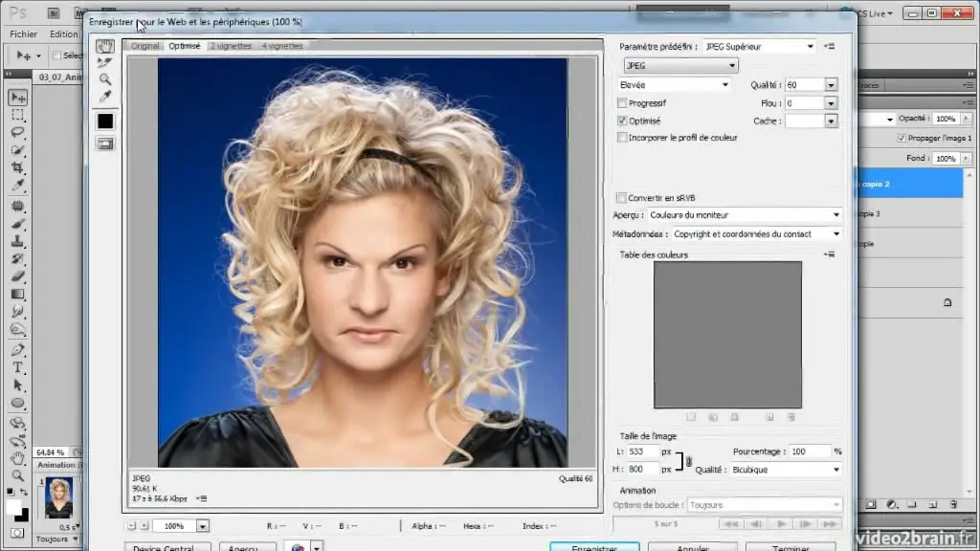The image size is (980, 551).
Task: Select the 'copie 2' layer
Action: click(x=909, y=184)
